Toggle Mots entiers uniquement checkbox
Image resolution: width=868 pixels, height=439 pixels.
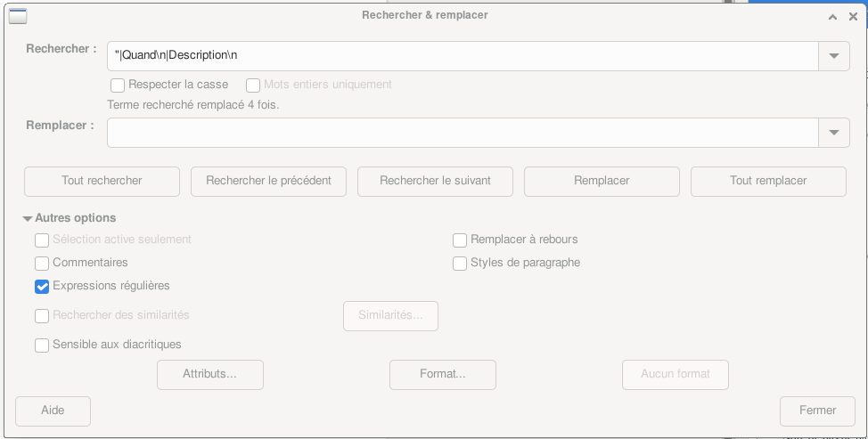point(253,85)
